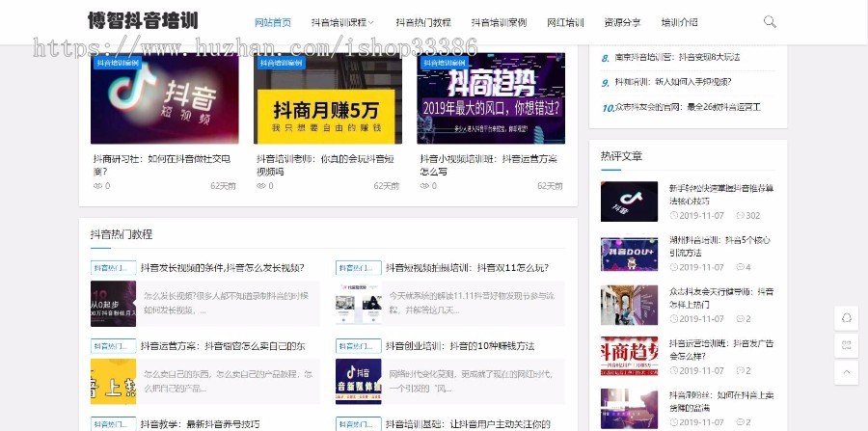
Task: Expand the 抖音培训课程 dropdown menu
Action: pyautogui.click(x=342, y=23)
